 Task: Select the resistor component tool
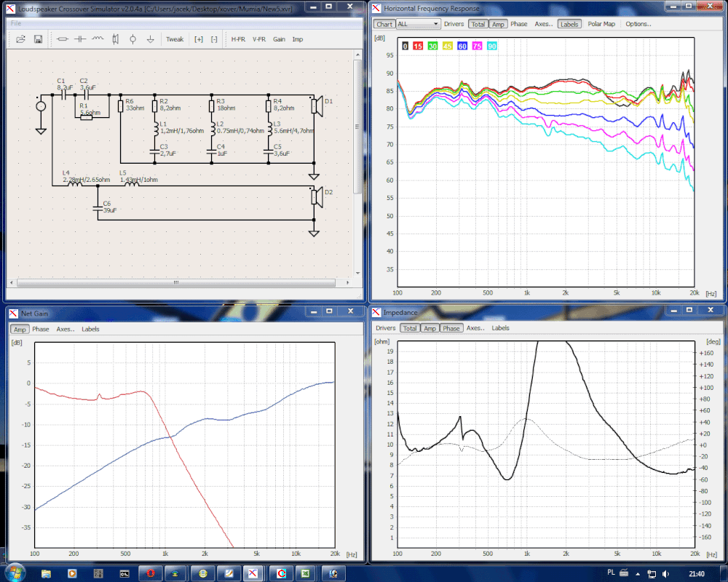[x=62, y=39]
